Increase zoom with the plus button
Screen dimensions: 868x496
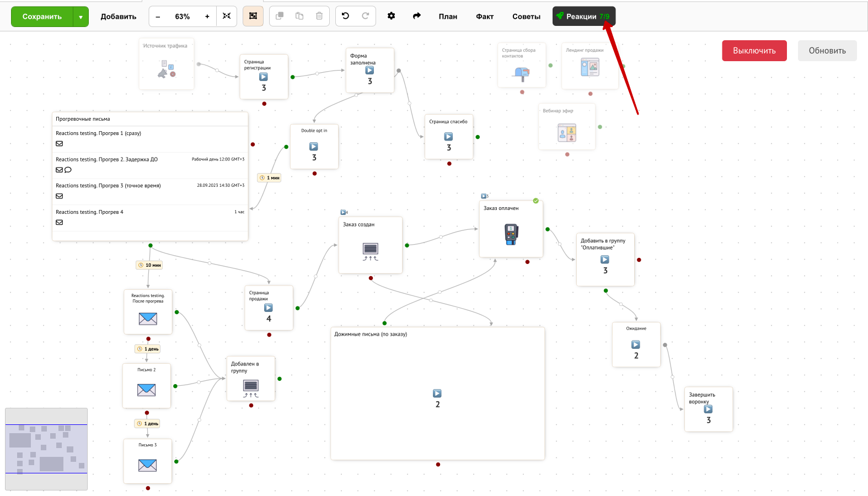point(207,17)
